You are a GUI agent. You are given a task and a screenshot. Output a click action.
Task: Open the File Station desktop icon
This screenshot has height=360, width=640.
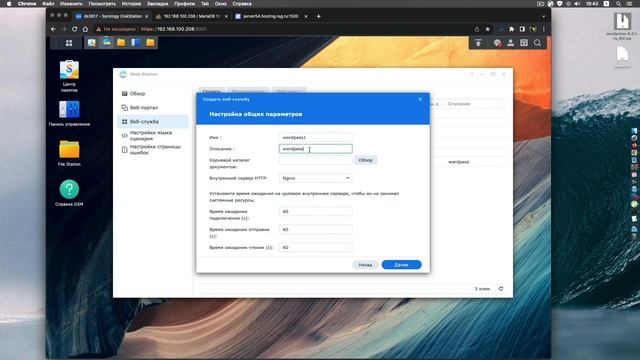pos(69,153)
